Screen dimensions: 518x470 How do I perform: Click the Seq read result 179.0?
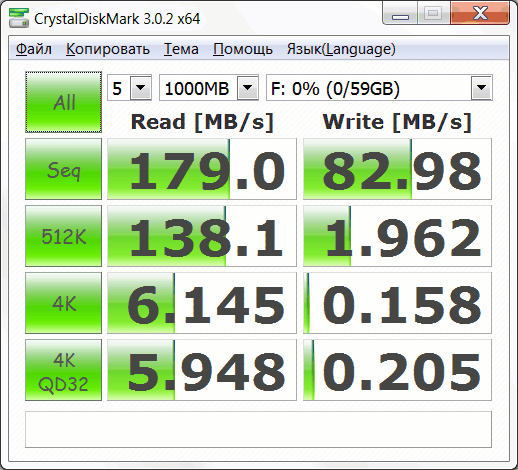pos(202,169)
